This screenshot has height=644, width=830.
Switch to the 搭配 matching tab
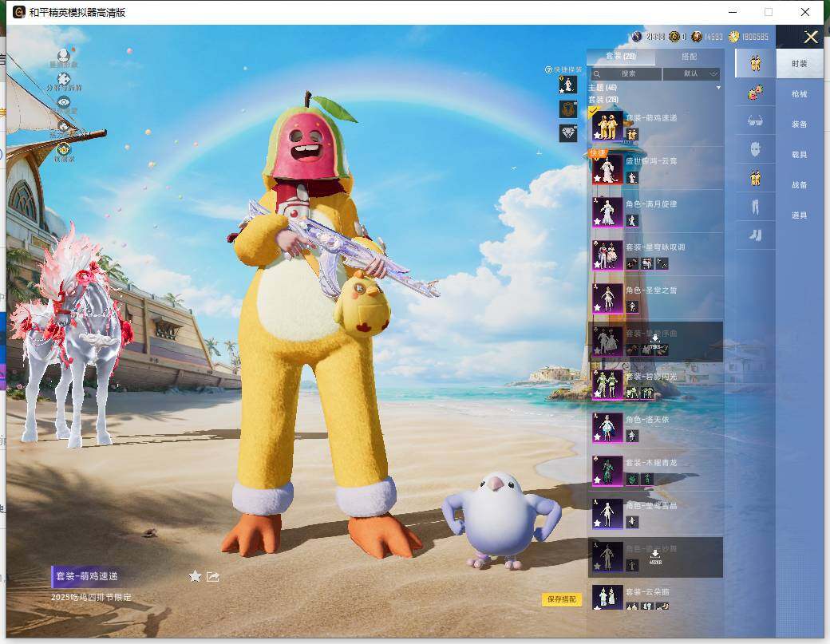tap(690, 56)
